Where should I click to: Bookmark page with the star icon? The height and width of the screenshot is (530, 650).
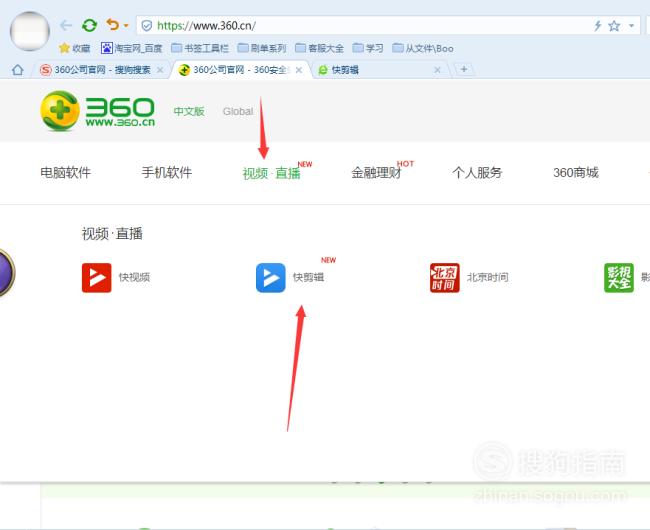coord(614,26)
